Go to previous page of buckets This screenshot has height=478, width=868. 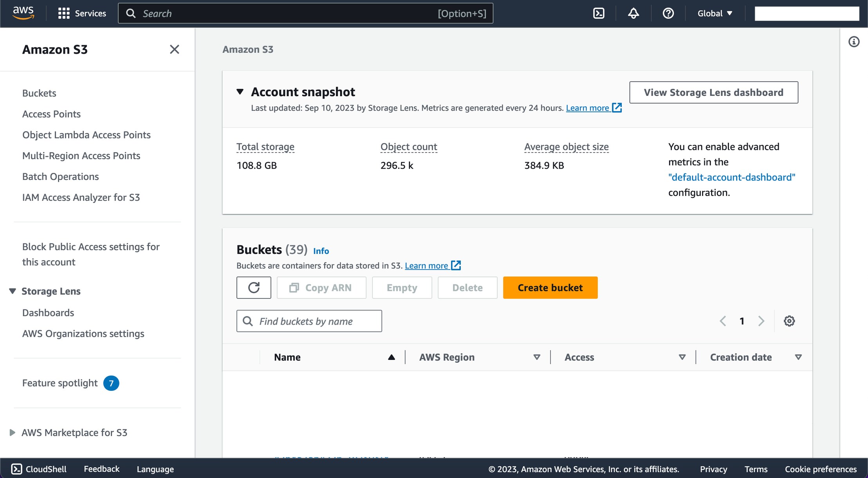point(723,321)
